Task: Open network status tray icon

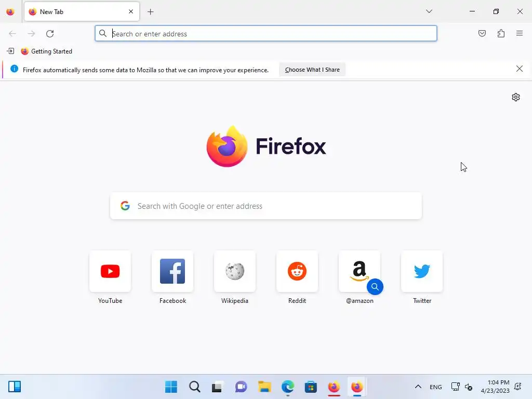Action: point(455,387)
